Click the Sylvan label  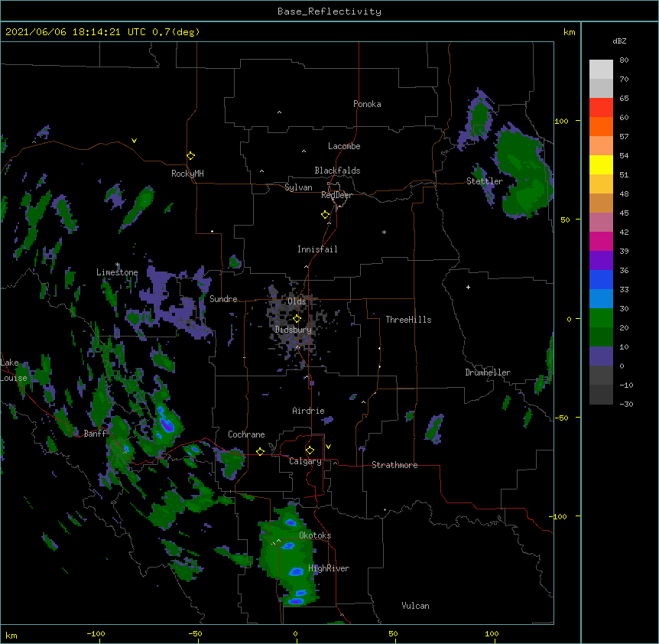(x=298, y=187)
